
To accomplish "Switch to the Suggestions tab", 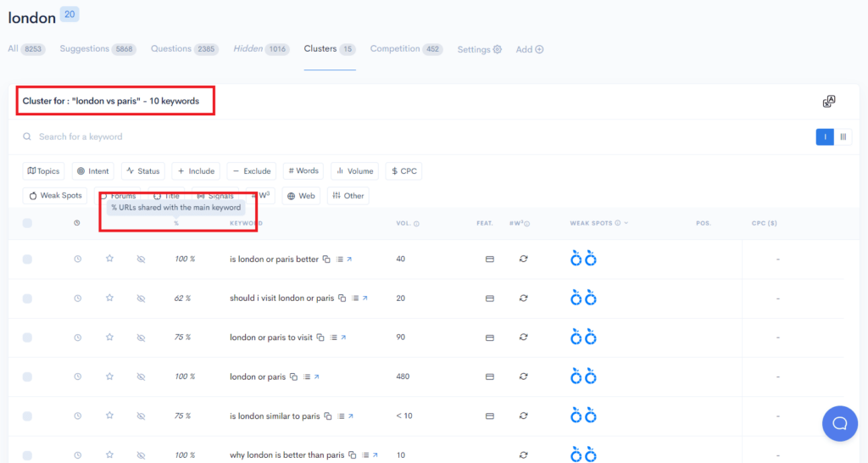I will click(97, 48).
